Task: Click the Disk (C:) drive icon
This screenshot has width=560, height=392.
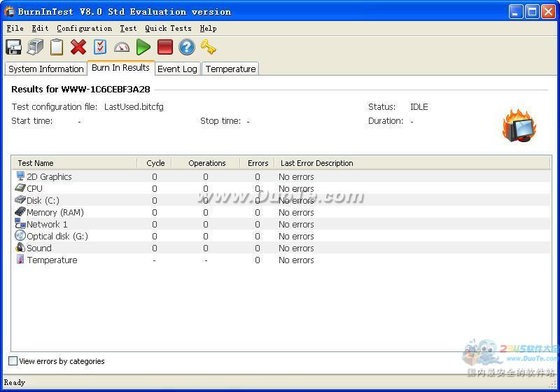Action: (20, 199)
